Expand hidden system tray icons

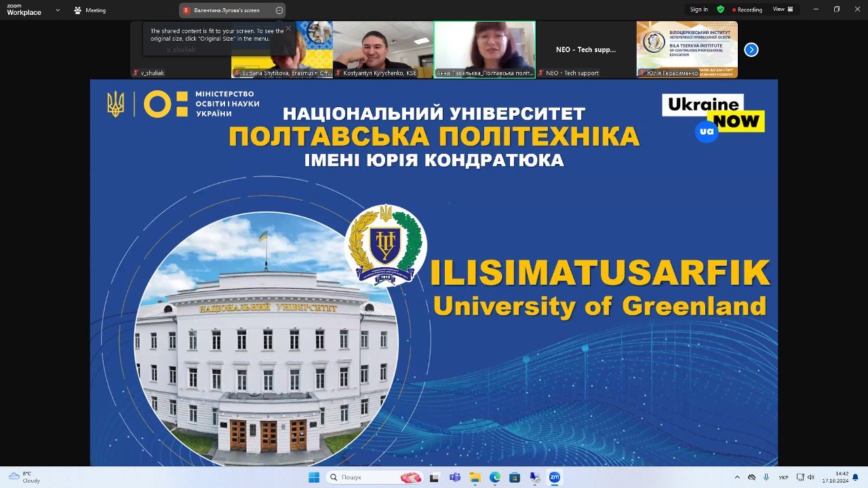[x=737, y=477]
